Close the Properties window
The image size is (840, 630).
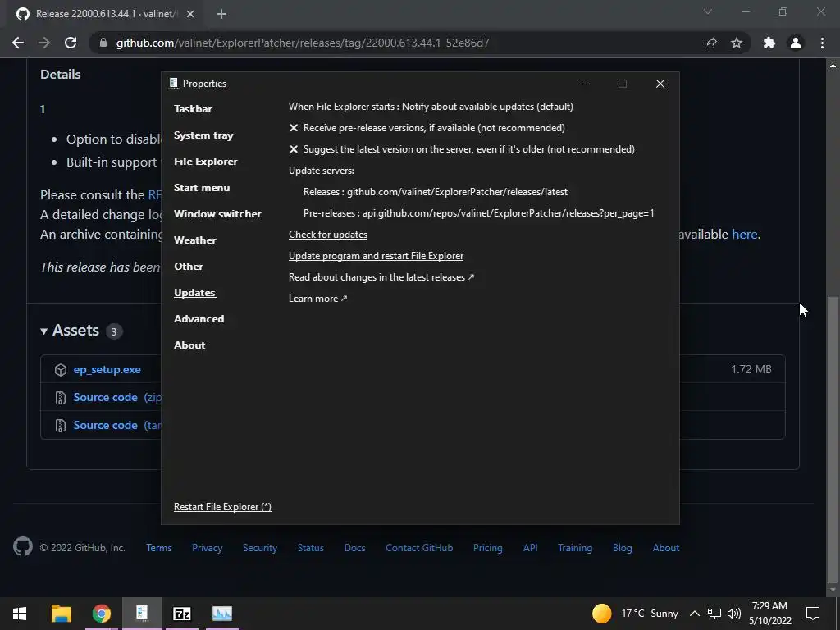point(660,84)
